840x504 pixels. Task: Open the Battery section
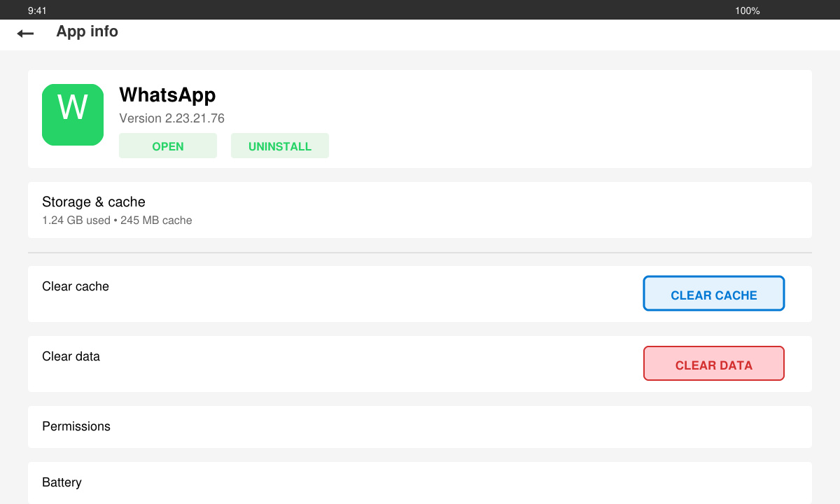point(420,483)
